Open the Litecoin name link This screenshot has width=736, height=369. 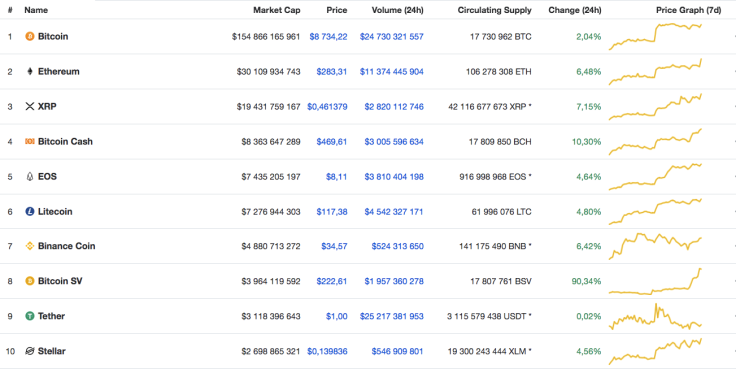click(x=55, y=211)
